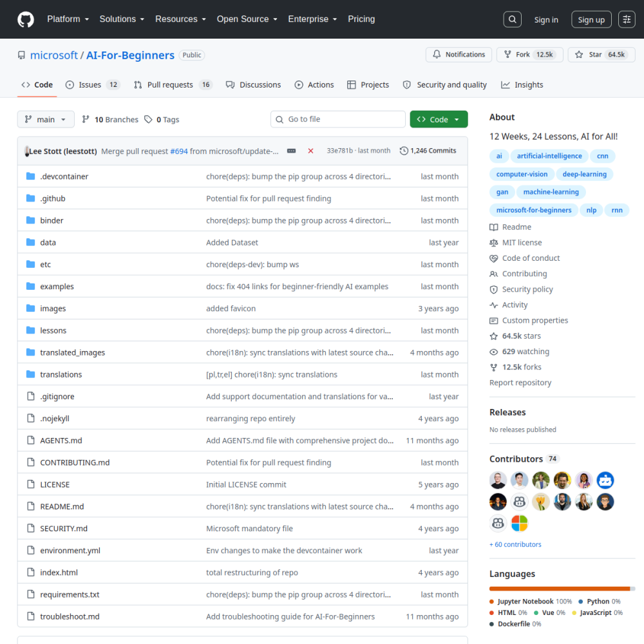Open troubleshoot.md file
The width and height of the screenshot is (644, 644).
pyautogui.click(x=70, y=616)
